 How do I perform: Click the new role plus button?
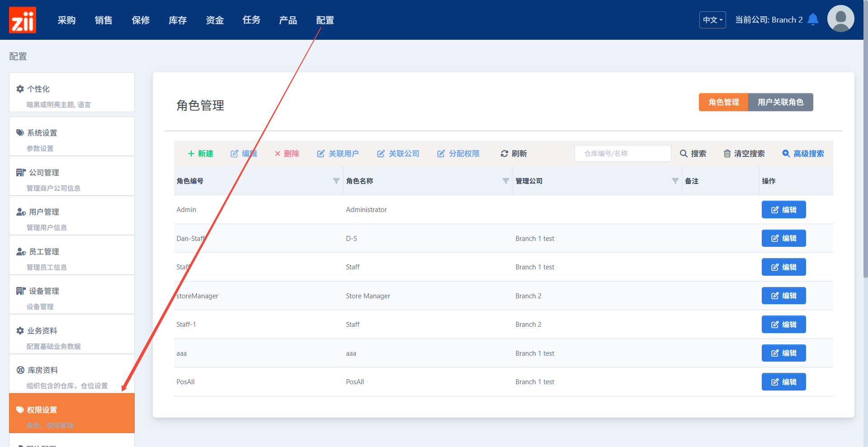(200, 154)
